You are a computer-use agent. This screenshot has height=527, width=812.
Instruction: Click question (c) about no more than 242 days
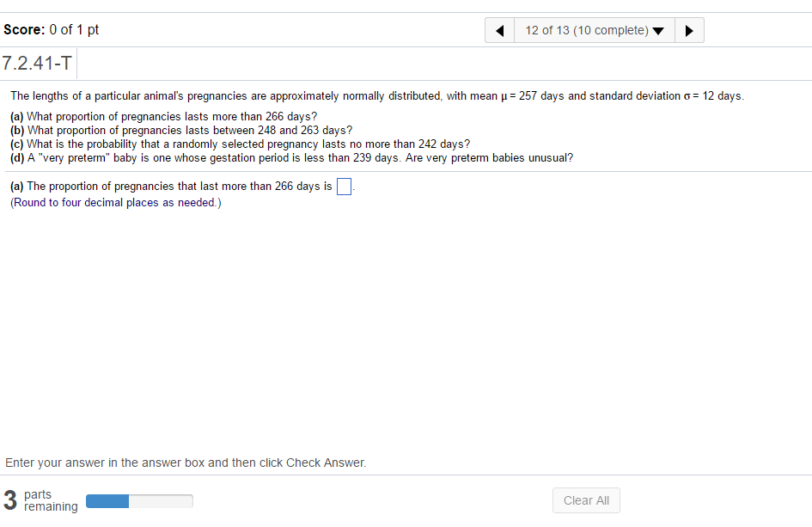pyautogui.click(x=241, y=144)
